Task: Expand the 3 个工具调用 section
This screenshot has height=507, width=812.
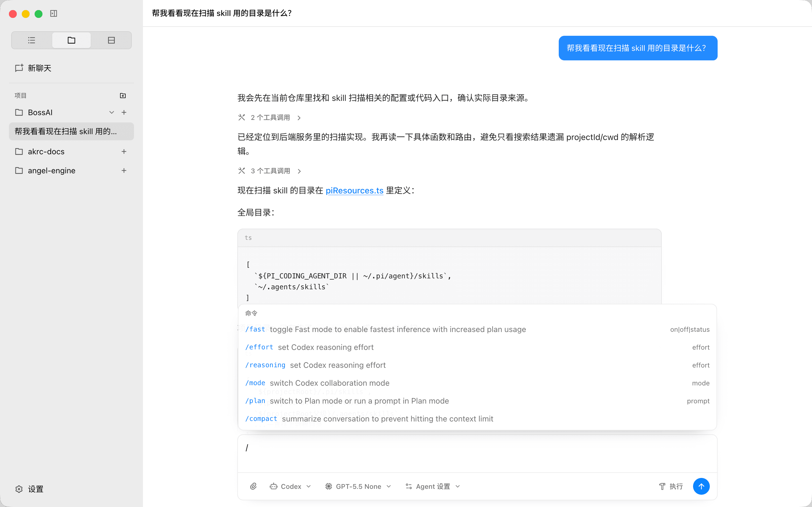Action: click(270, 171)
